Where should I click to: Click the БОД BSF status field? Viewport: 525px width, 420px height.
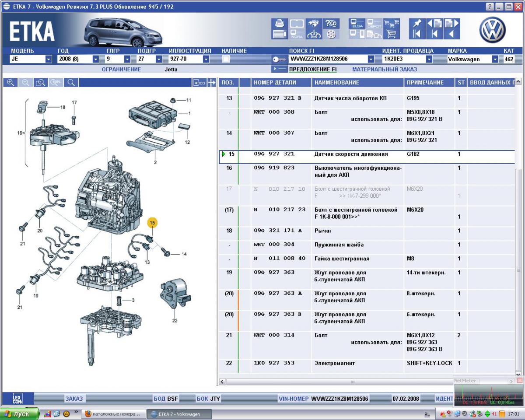[x=166, y=399]
